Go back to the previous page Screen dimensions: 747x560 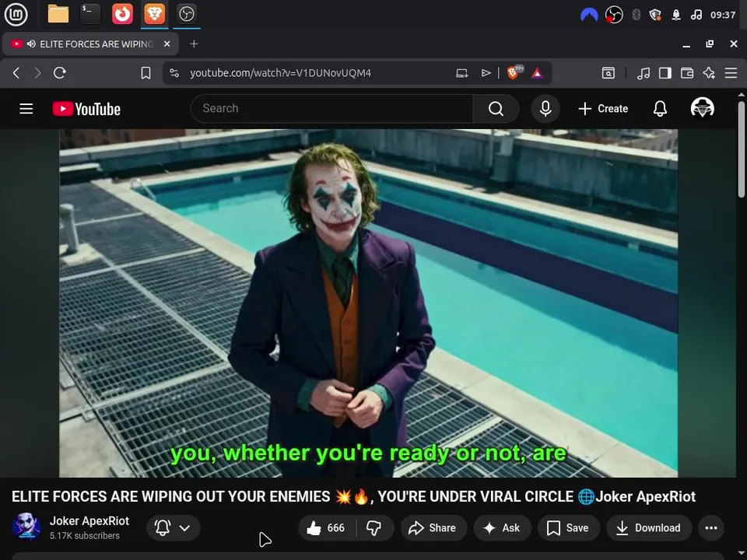pyautogui.click(x=16, y=73)
